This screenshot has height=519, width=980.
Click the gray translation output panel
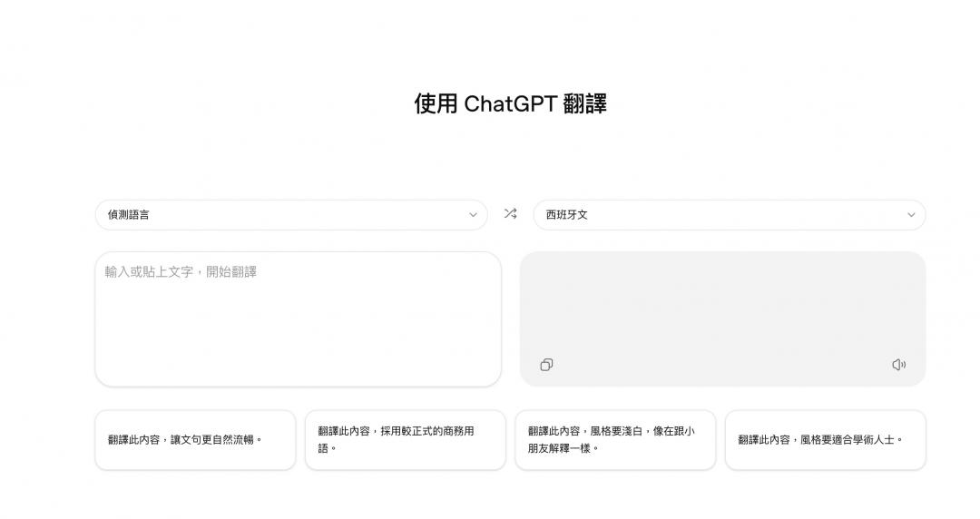coord(722,308)
